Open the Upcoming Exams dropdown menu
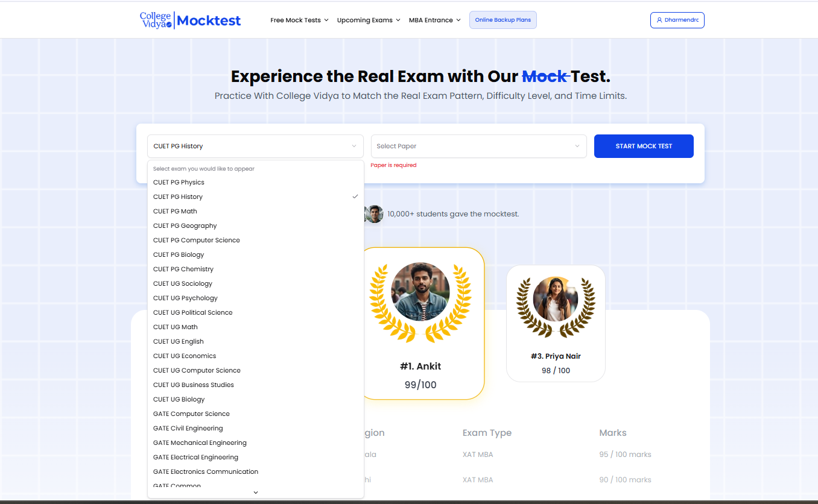Screen dimensions: 818x504 tap(368, 20)
